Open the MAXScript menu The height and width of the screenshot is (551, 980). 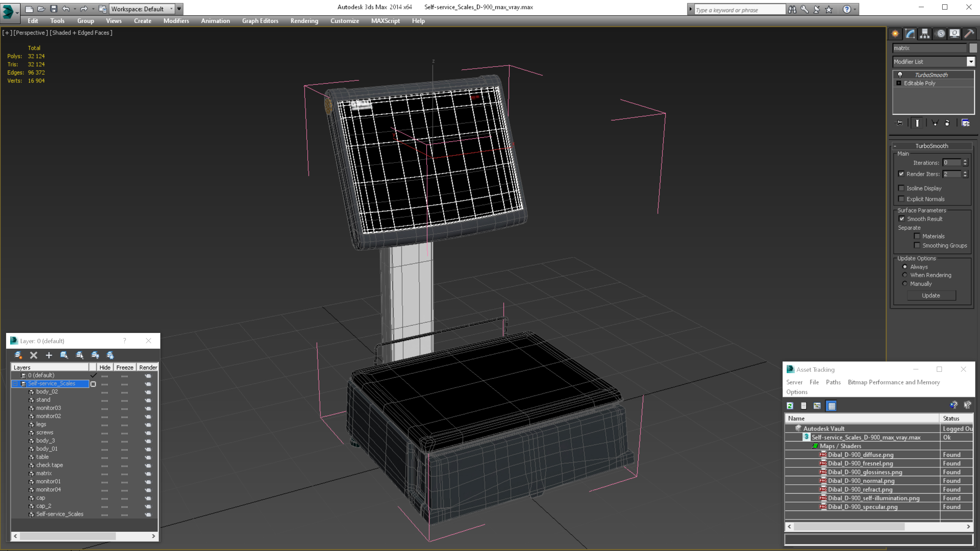(x=385, y=21)
